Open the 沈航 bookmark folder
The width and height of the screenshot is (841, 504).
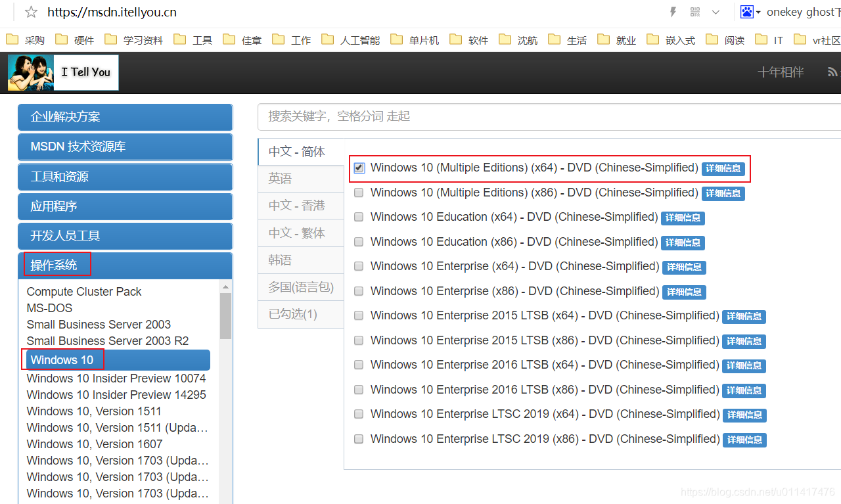(x=518, y=40)
